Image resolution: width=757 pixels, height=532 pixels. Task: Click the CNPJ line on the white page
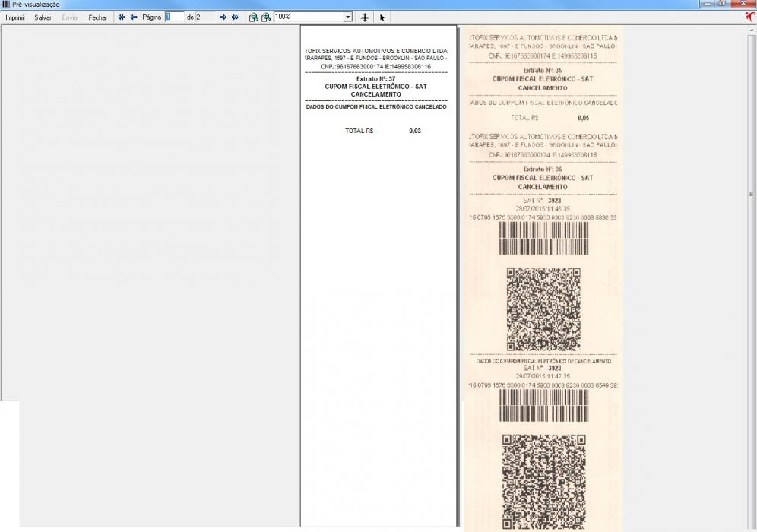click(x=375, y=67)
